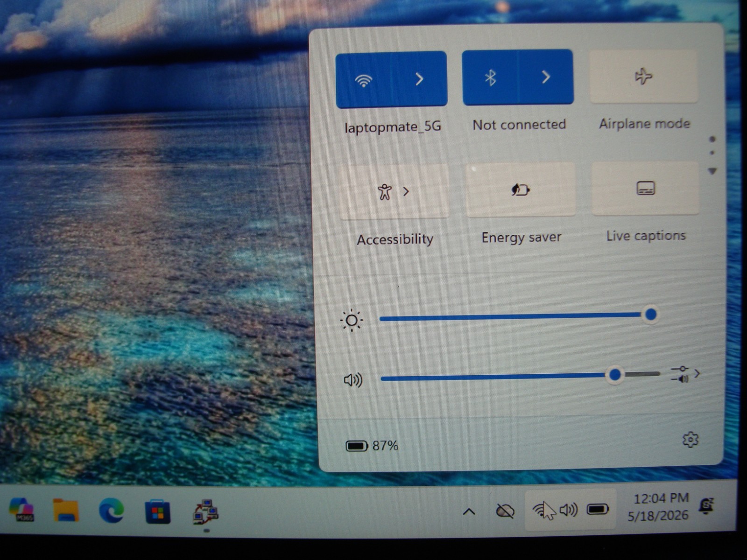Turn on Energy saver
The image size is (747, 560).
click(521, 190)
